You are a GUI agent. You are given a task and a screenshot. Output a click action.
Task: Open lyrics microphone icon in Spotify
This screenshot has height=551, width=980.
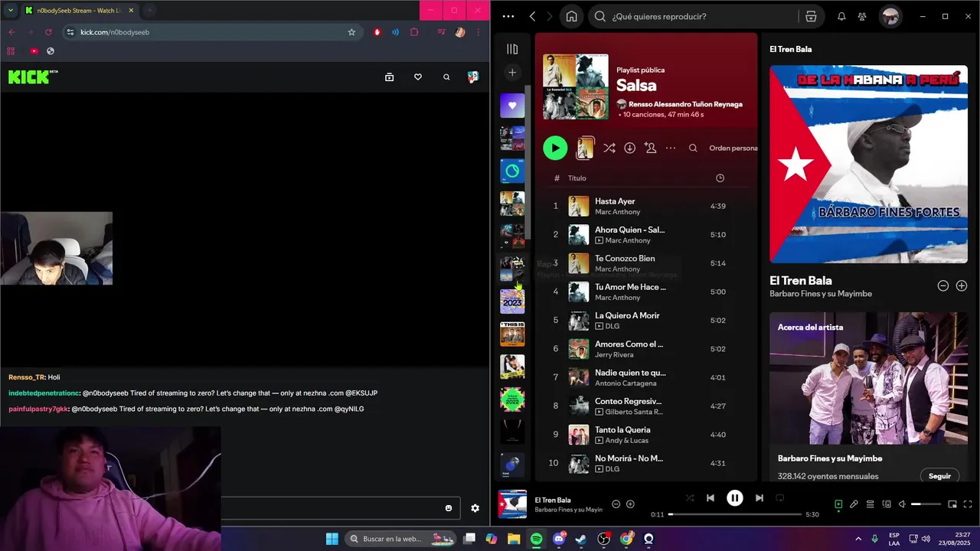tap(854, 504)
